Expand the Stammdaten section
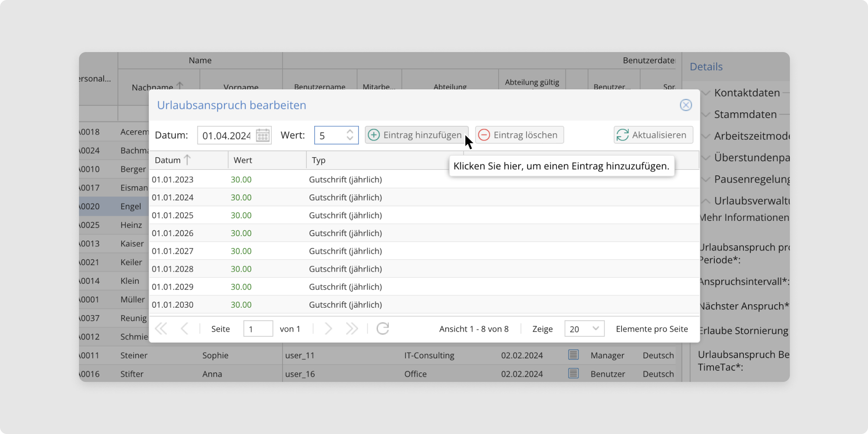The width and height of the screenshot is (868, 434). [745, 115]
